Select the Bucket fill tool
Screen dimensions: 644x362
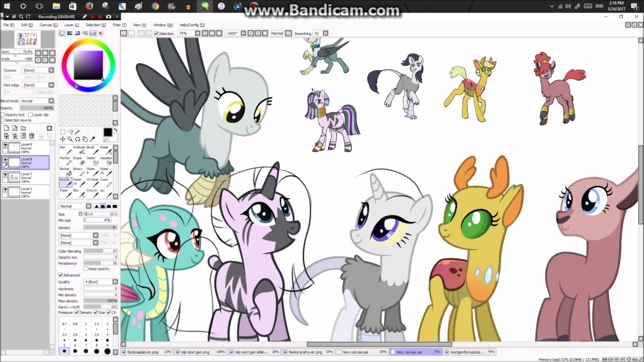(x=65, y=171)
